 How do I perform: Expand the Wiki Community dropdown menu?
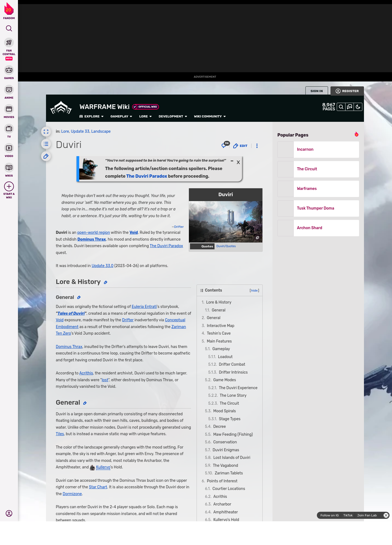pos(210,116)
